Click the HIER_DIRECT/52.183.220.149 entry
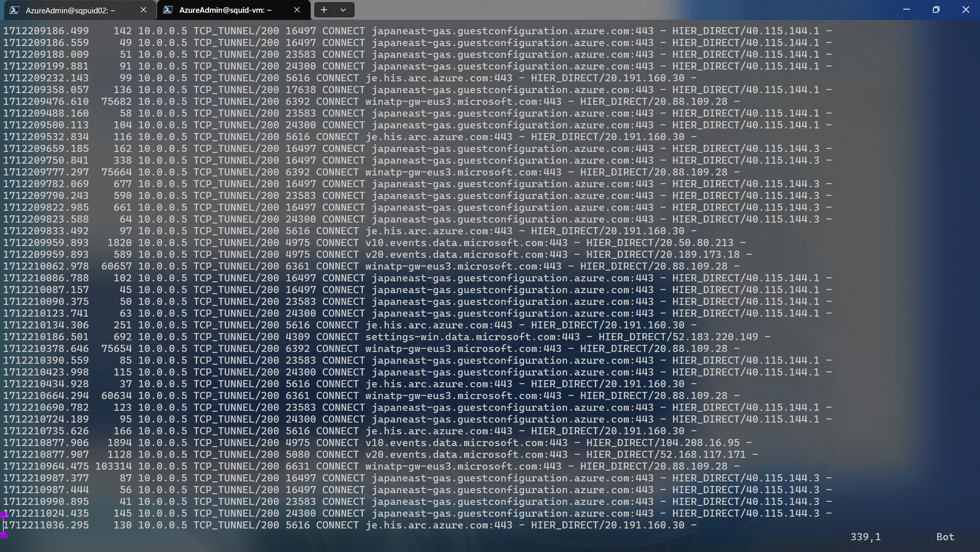 coord(678,337)
